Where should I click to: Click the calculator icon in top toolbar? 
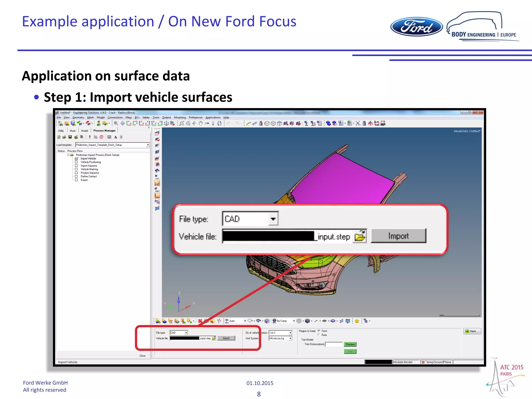(x=320, y=123)
